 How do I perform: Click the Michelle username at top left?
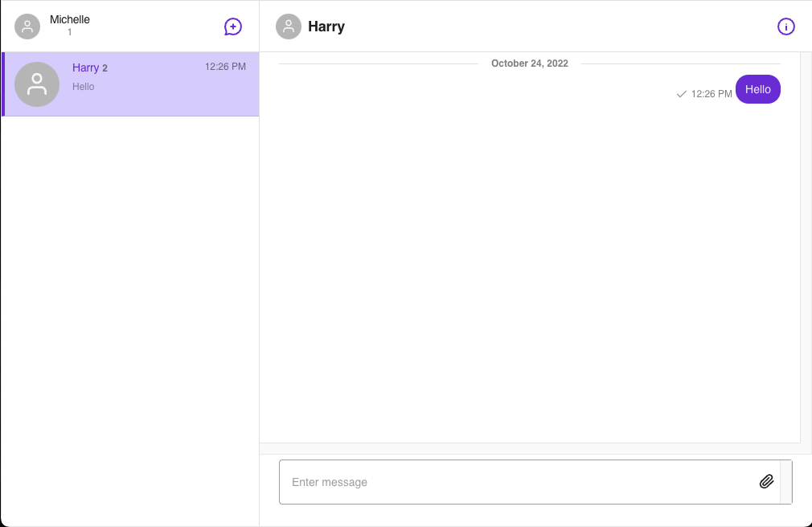[70, 19]
